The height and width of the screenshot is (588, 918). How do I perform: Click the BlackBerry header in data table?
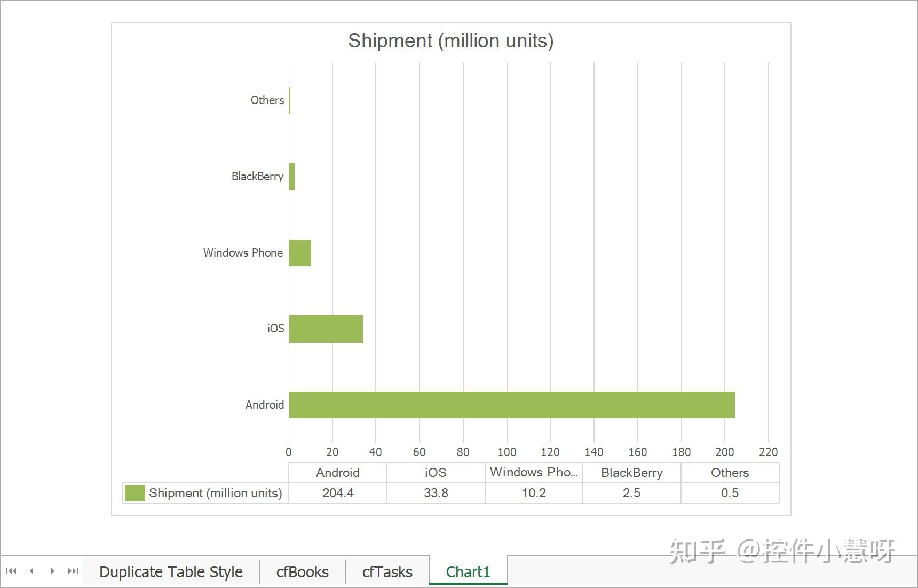pos(632,473)
